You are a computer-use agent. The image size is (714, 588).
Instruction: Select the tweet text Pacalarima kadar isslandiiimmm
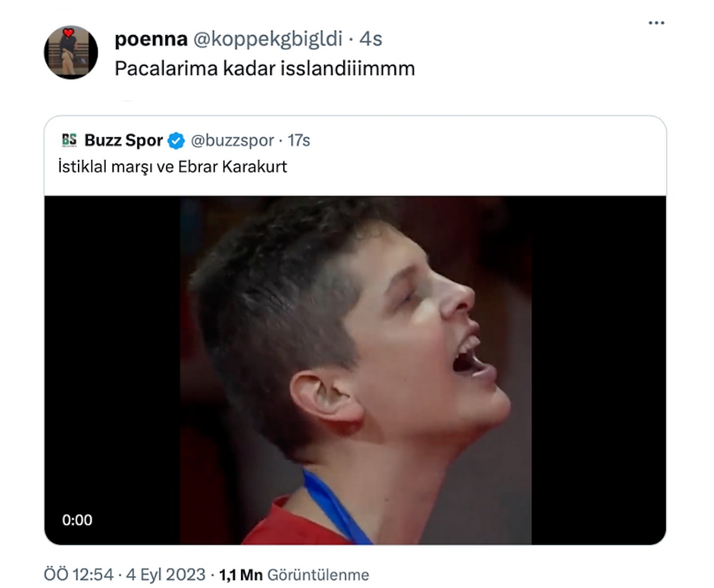click(265, 67)
